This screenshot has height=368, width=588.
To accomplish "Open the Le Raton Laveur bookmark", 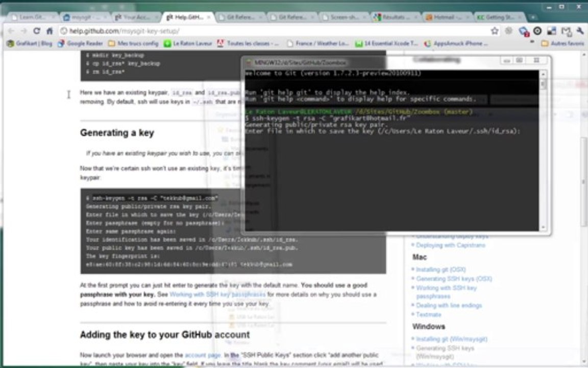I will click(x=188, y=43).
